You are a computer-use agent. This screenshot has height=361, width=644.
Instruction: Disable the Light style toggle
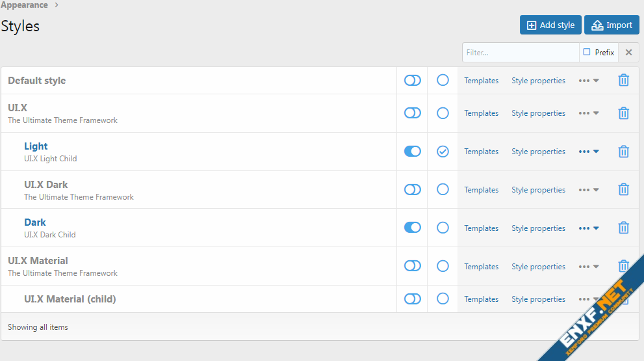pos(413,152)
